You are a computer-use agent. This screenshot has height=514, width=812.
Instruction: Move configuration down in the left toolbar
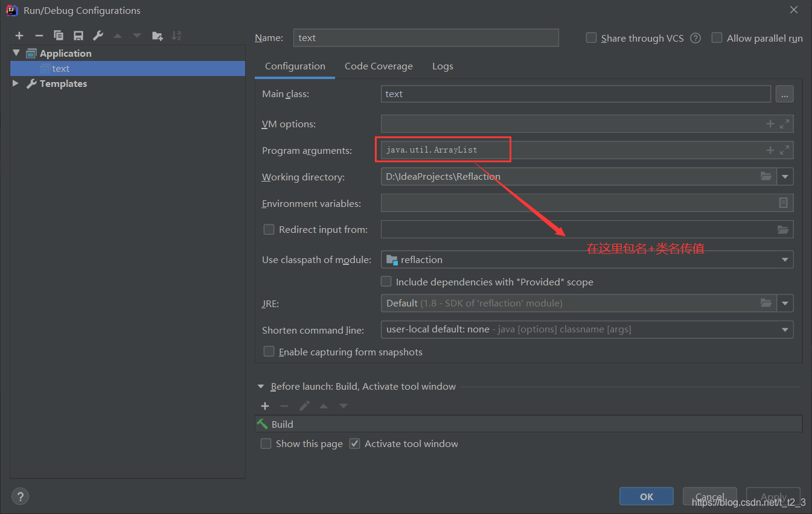click(137, 36)
